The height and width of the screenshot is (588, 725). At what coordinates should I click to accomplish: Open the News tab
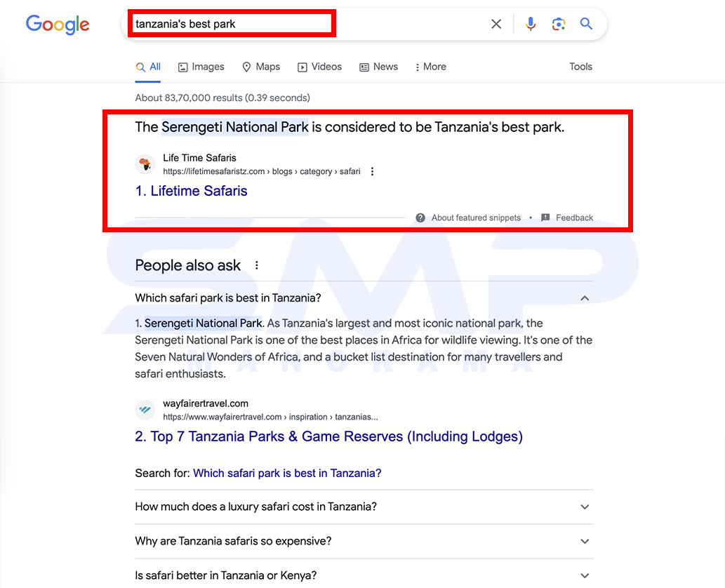click(379, 67)
